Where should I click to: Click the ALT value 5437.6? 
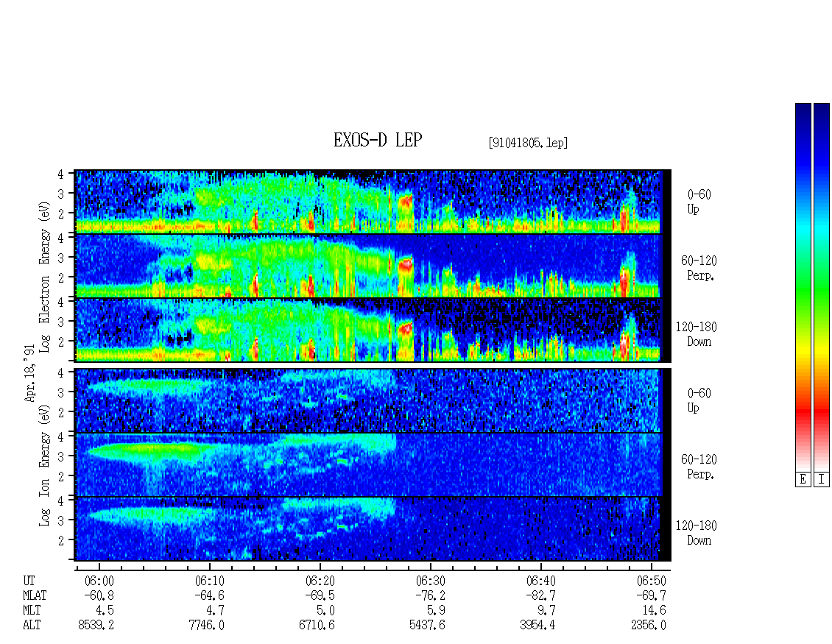[x=427, y=625]
